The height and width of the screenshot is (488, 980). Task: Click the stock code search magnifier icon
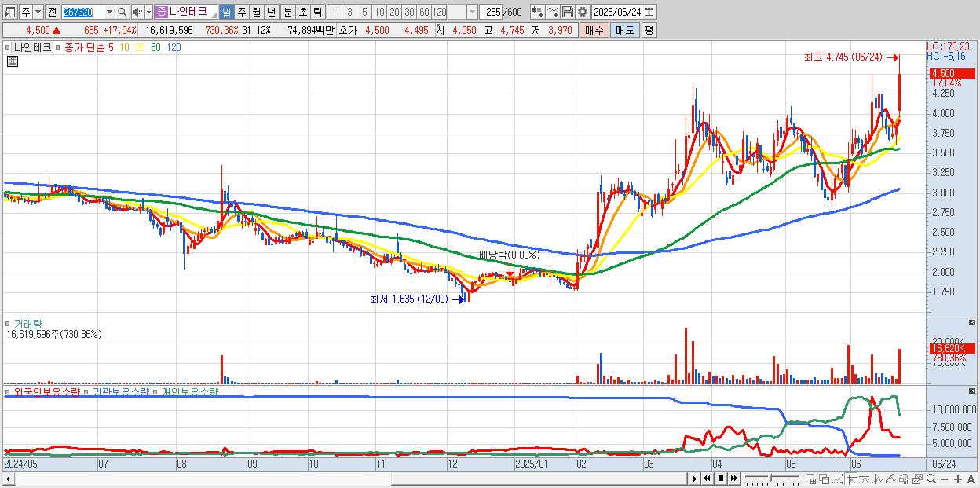pyautogui.click(x=122, y=12)
